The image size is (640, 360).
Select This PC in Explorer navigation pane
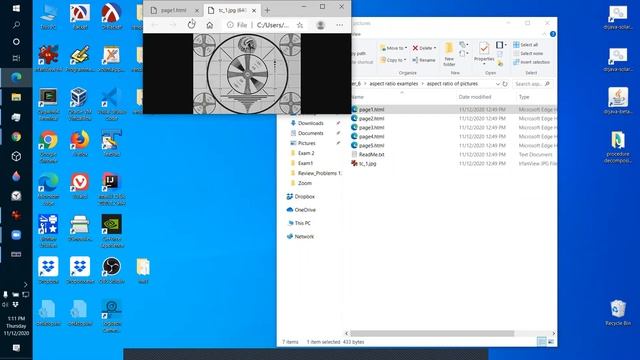coord(302,223)
